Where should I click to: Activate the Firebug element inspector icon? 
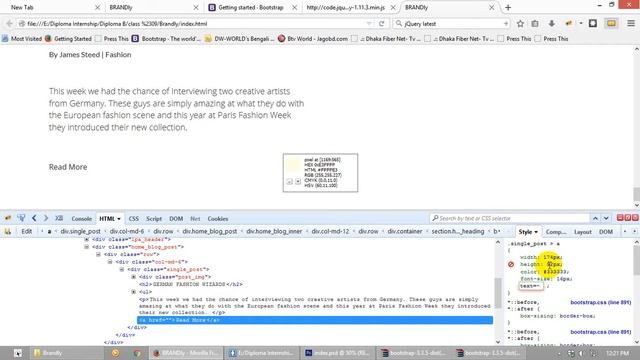[x=21, y=218]
